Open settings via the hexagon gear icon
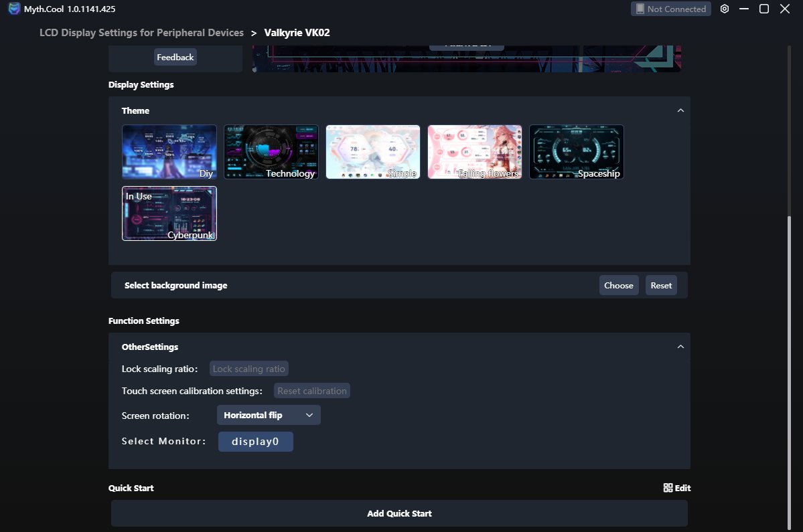The image size is (803, 532). (x=725, y=9)
